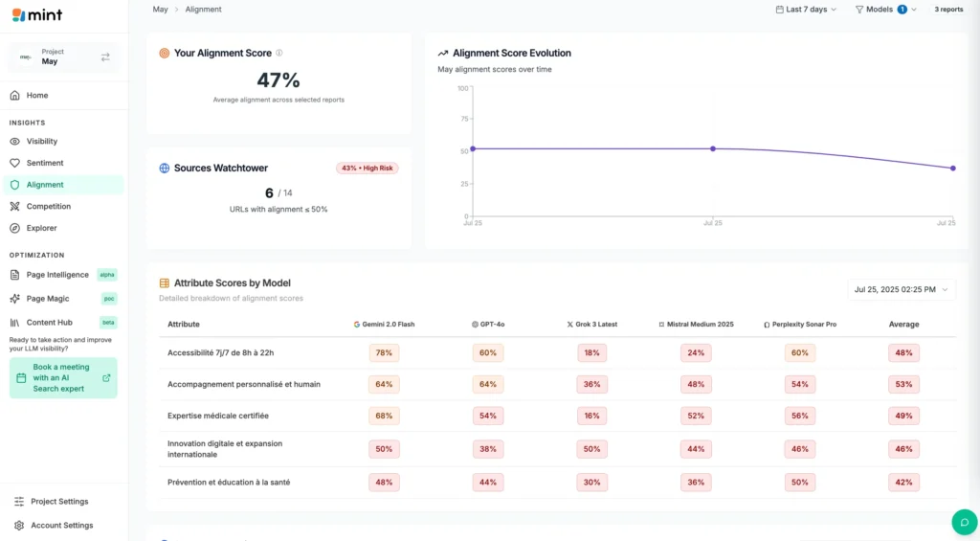Screen dimensions: 980x541
Task: Click the Visibility eye icon
Action: pos(15,142)
